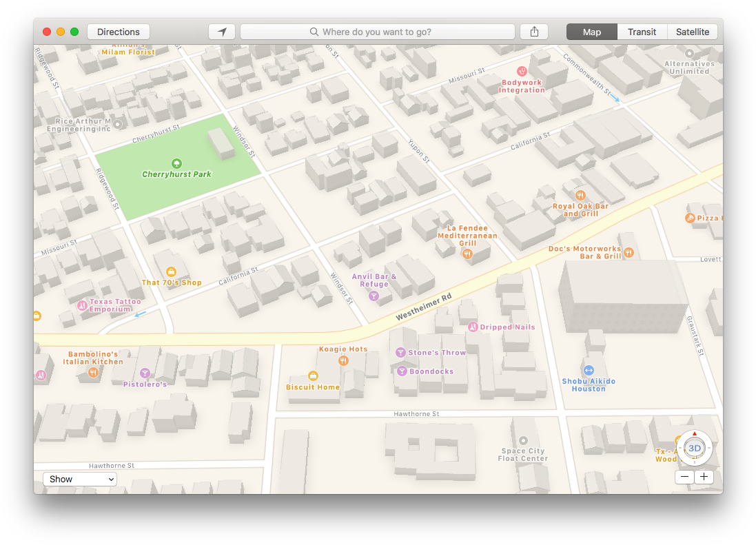756x545 pixels.
Task: Zoom in using the plus button
Action: tap(704, 476)
